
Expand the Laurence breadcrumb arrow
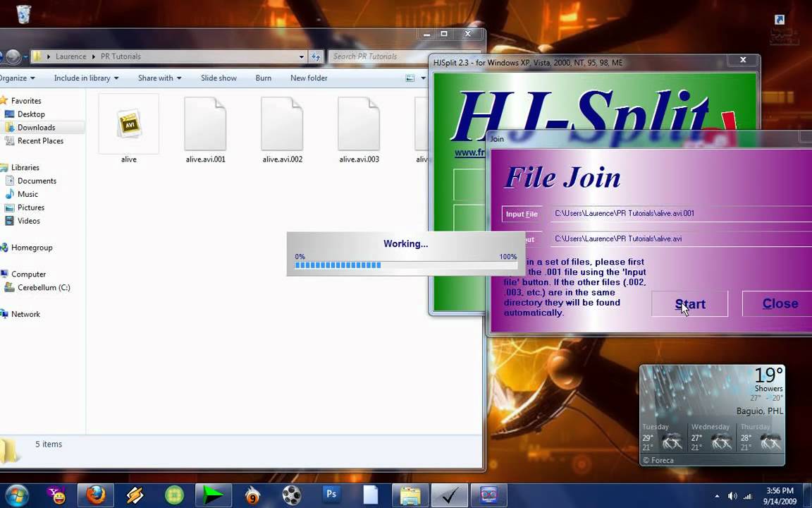pyautogui.click(x=94, y=56)
